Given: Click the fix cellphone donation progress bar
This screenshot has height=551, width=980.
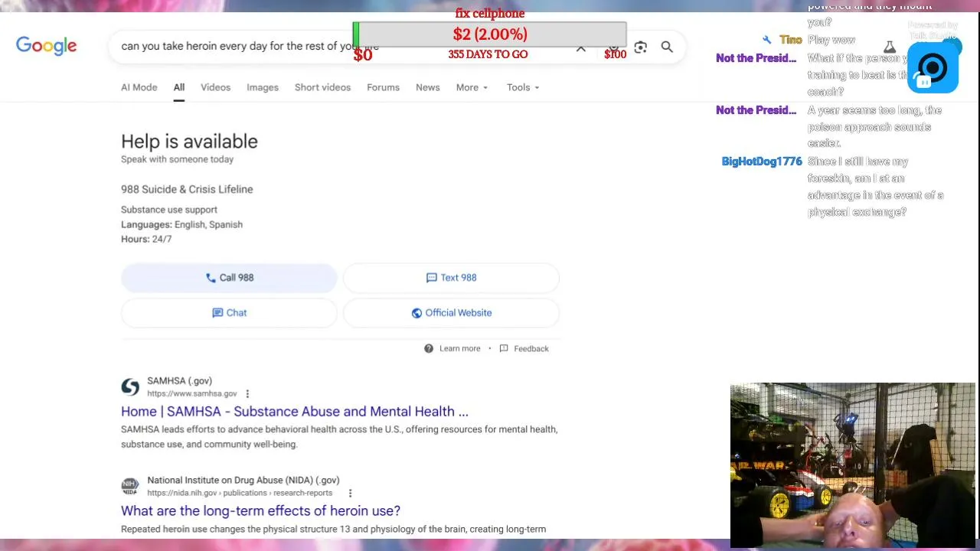Looking at the screenshot, I should coord(489,34).
